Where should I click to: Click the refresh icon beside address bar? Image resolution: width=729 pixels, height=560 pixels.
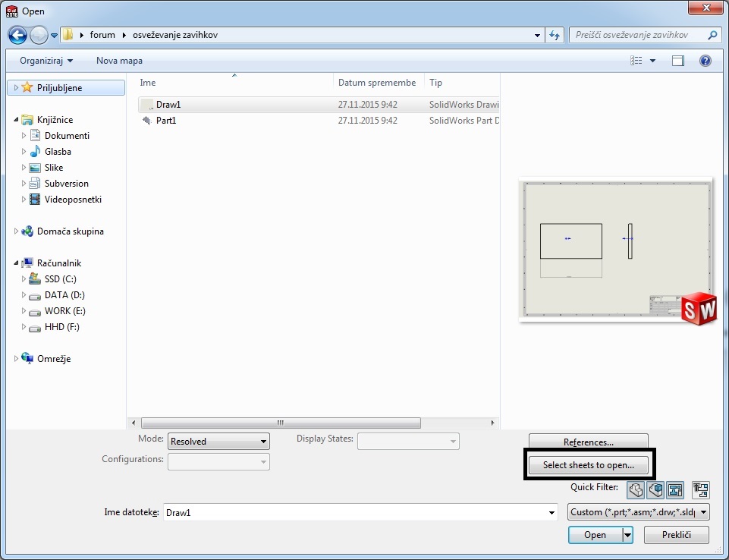tap(555, 35)
